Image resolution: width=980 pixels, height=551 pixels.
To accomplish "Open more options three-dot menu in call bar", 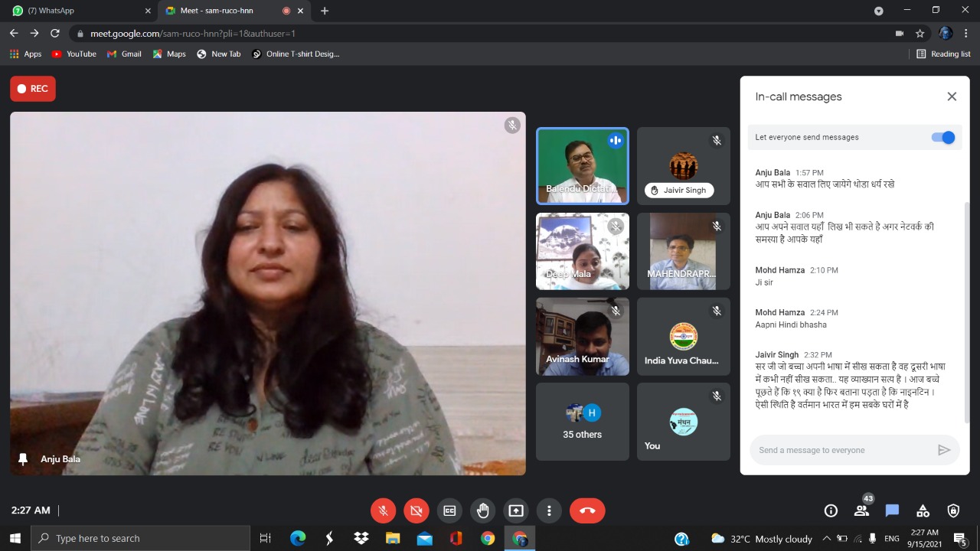I will point(549,510).
